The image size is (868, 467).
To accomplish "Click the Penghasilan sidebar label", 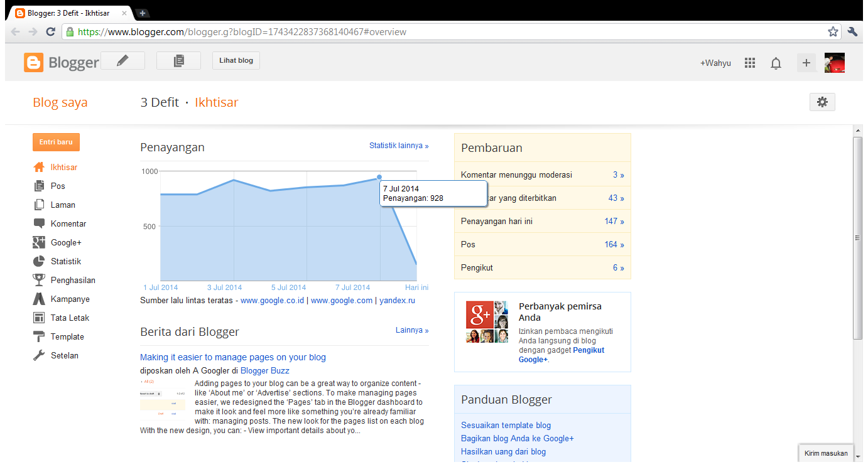I will pyautogui.click(x=73, y=280).
